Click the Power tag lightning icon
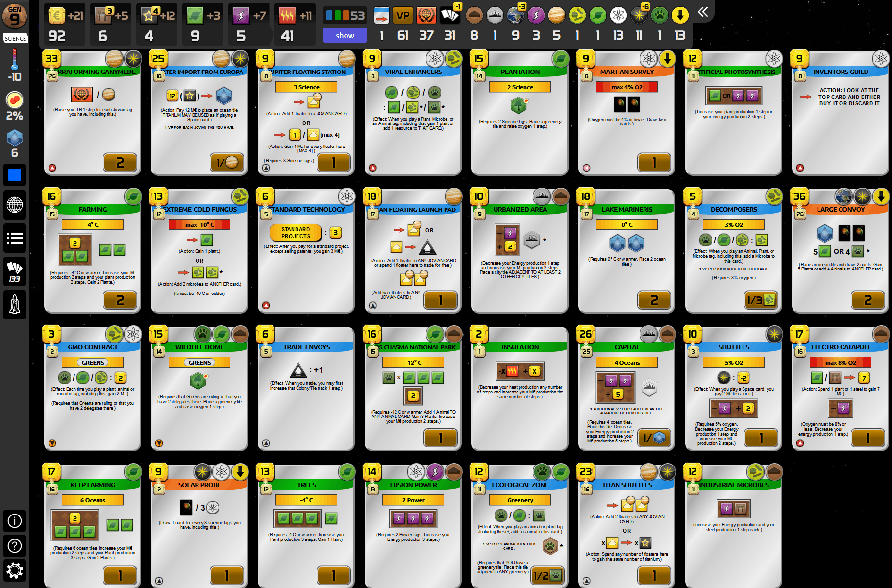Image resolution: width=892 pixels, height=588 pixels. 536,15
